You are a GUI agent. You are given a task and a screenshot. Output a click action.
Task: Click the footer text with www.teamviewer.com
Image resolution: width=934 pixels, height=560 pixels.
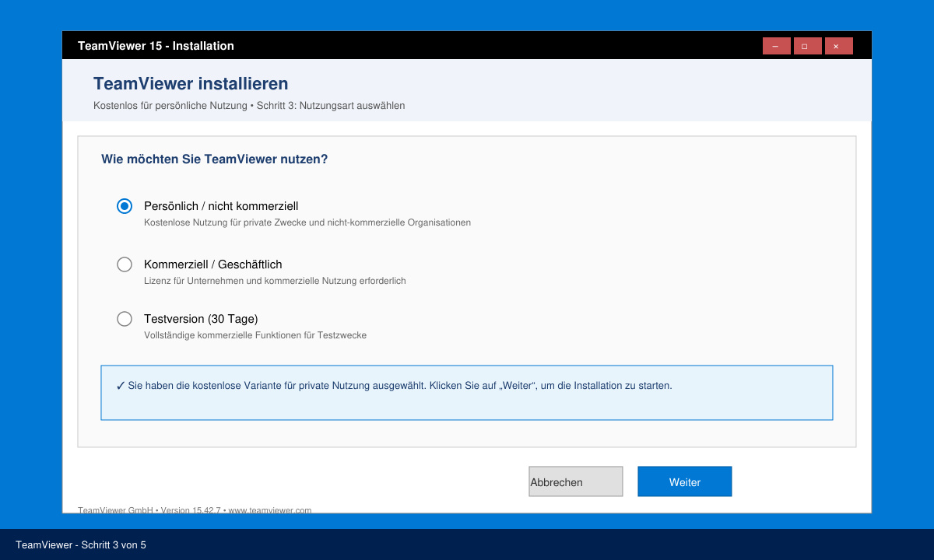click(195, 510)
